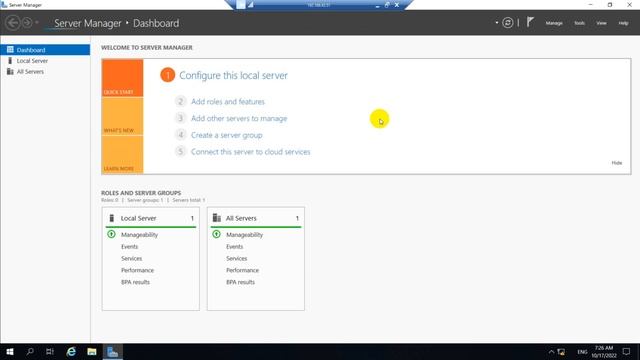Click the forward navigation arrow
The width and height of the screenshot is (640, 360).
27,23
